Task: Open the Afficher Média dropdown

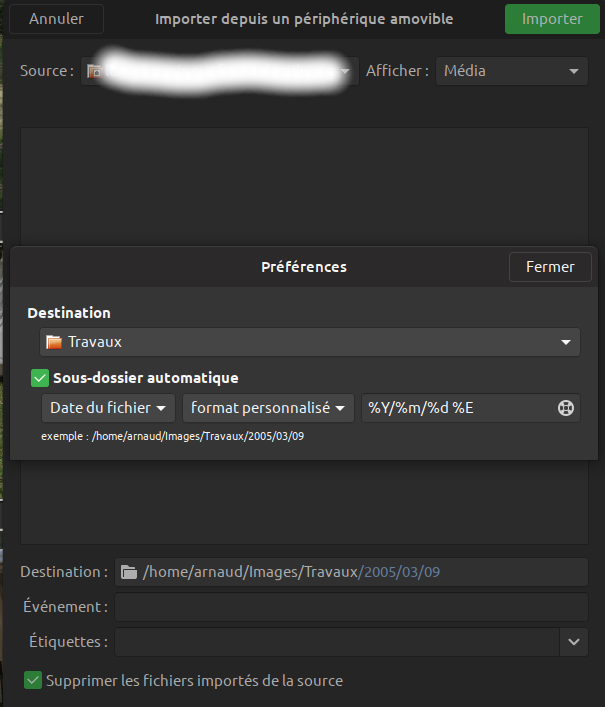Action: coord(512,71)
